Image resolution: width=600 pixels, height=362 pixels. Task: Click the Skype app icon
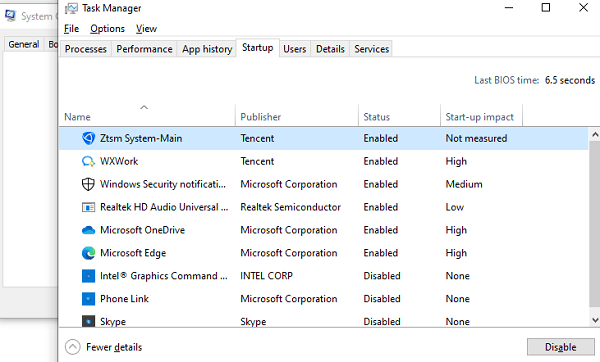tap(88, 321)
